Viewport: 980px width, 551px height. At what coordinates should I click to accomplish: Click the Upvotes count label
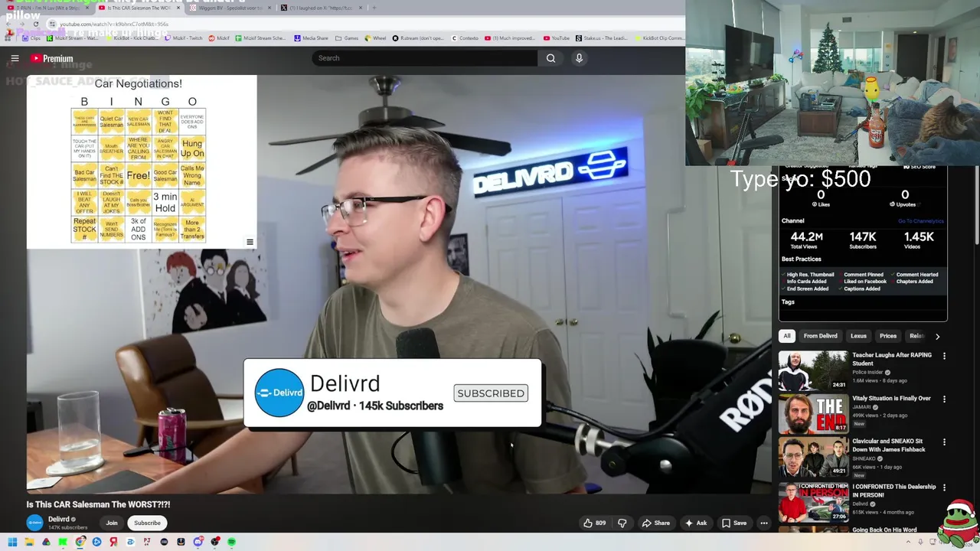pos(906,204)
